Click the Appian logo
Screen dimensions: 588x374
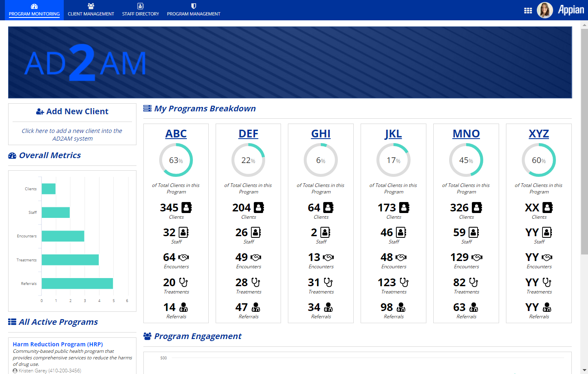point(571,10)
